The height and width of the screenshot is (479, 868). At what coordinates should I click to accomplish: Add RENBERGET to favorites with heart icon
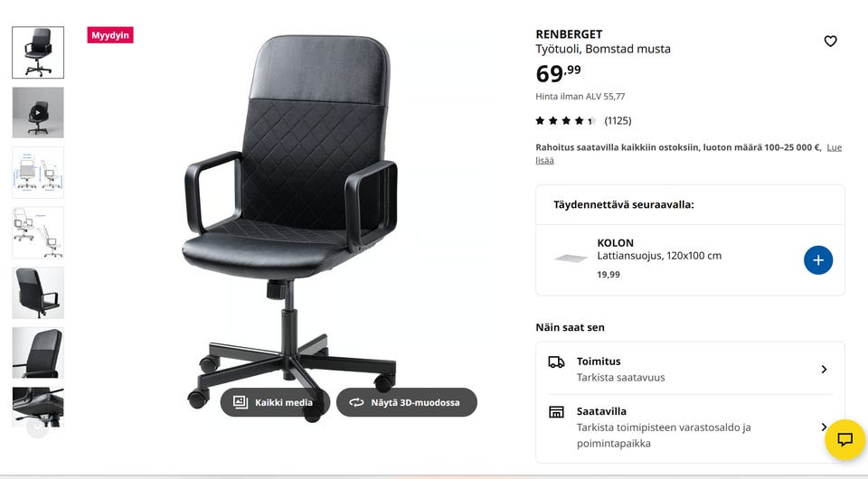[x=830, y=41]
